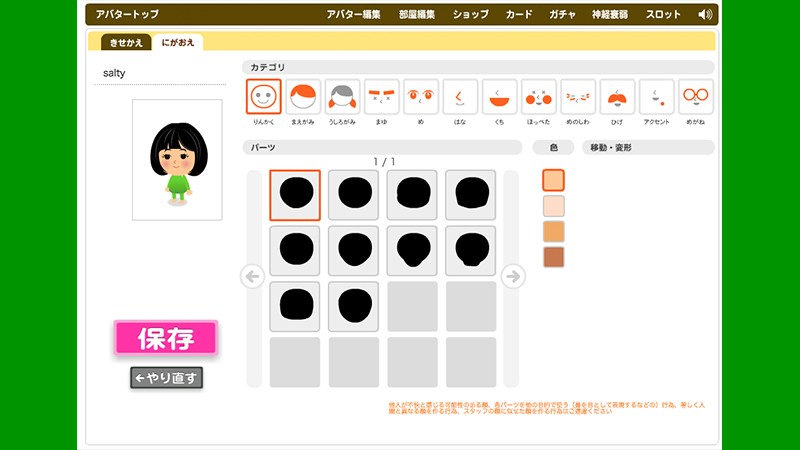Mute sound with the speaker icon

pyautogui.click(x=705, y=15)
